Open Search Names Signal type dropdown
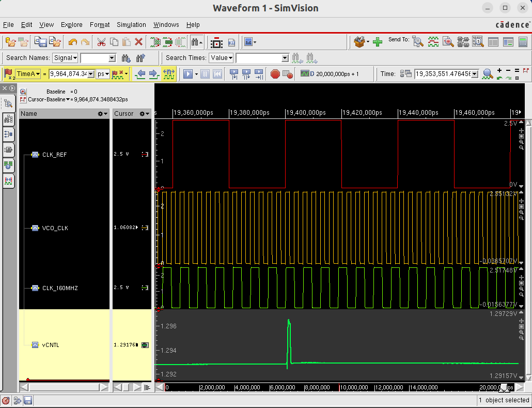 pos(66,58)
